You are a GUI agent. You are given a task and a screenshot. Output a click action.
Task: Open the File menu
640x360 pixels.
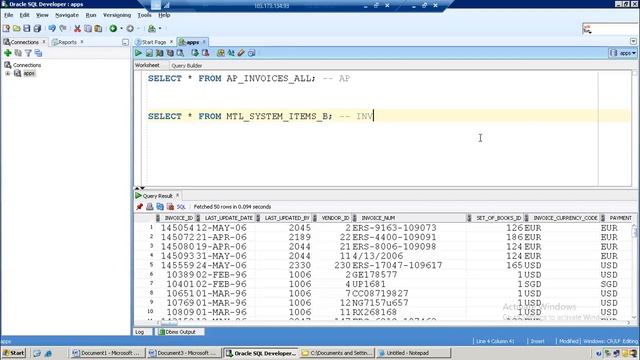(8, 15)
